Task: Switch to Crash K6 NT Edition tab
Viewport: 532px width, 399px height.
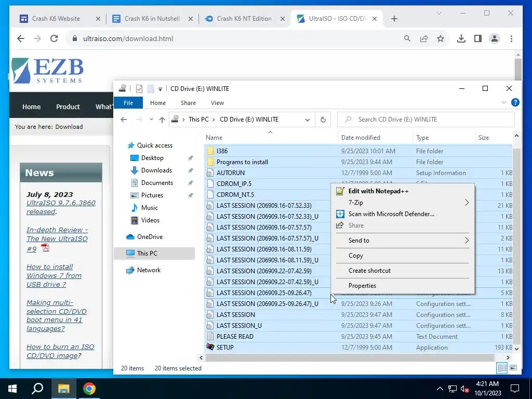Action: 244,19
